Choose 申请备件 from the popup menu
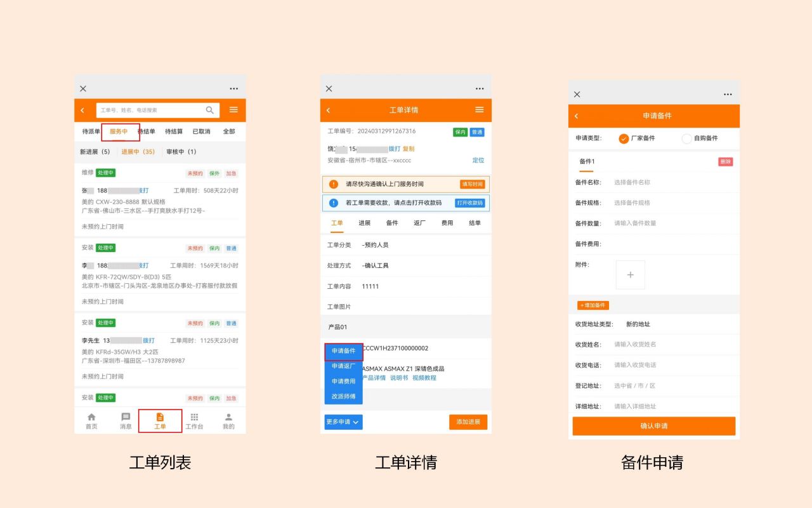This screenshot has height=508, width=812. coord(344,351)
